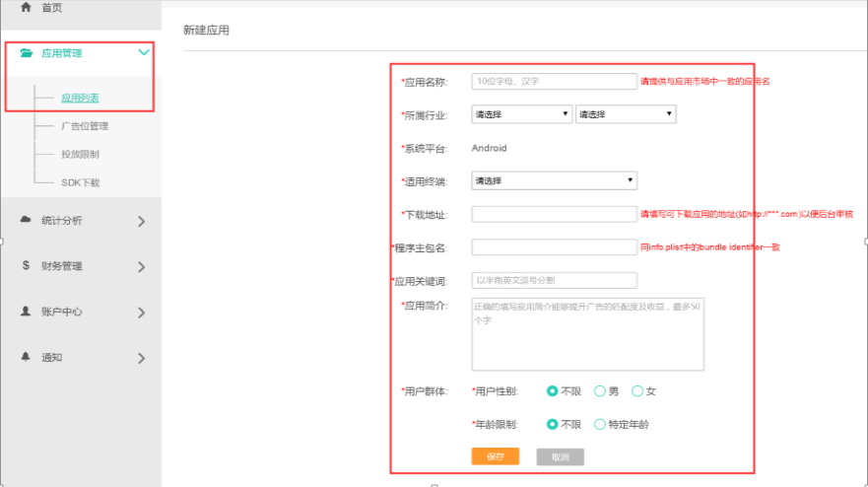Collapse the 应用管理 menu chevron
Viewport: 868px width, 487px height.
click(144, 53)
